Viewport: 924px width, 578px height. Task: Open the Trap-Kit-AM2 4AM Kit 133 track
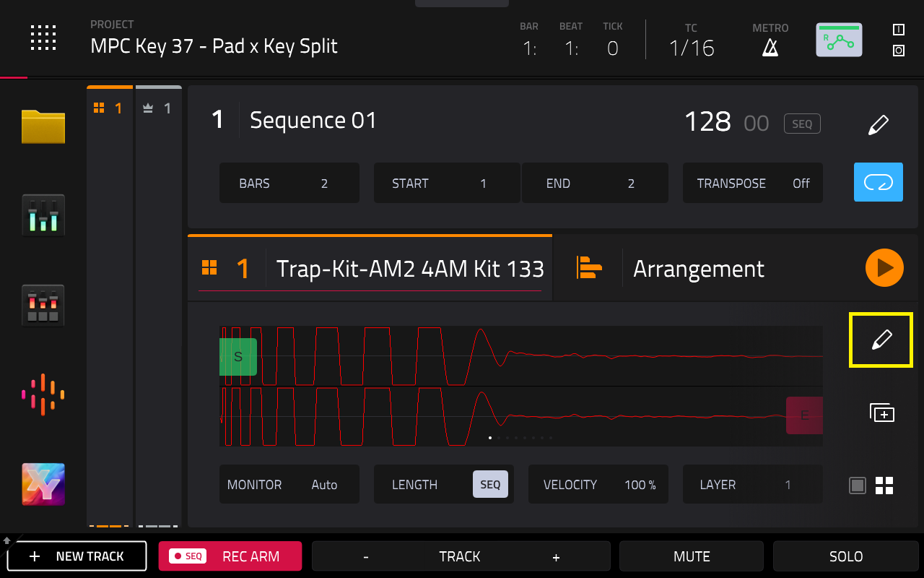tap(410, 269)
